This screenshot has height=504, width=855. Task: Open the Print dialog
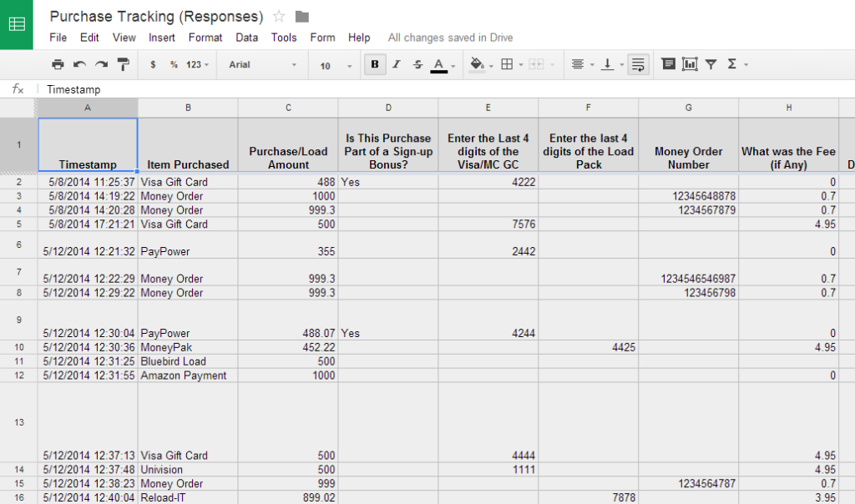tap(58, 64)
